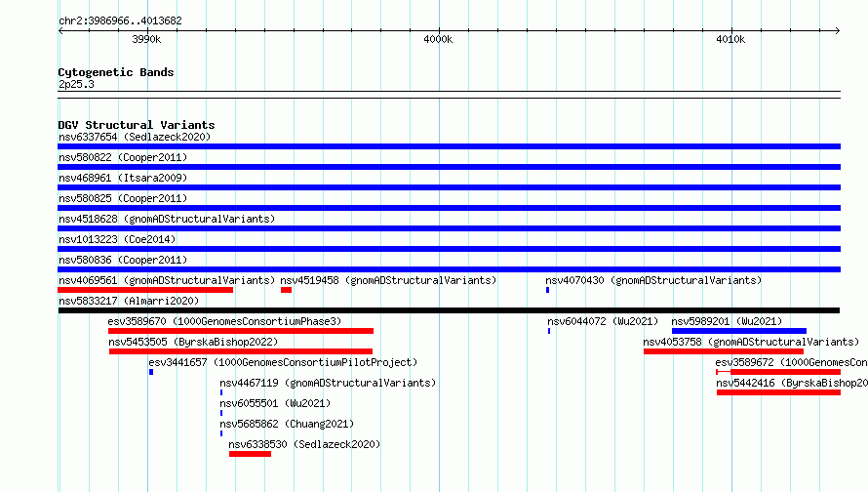The image size is (868, 492).
Task: Click the blue bar under nsv580825
Action: (449, 208)
